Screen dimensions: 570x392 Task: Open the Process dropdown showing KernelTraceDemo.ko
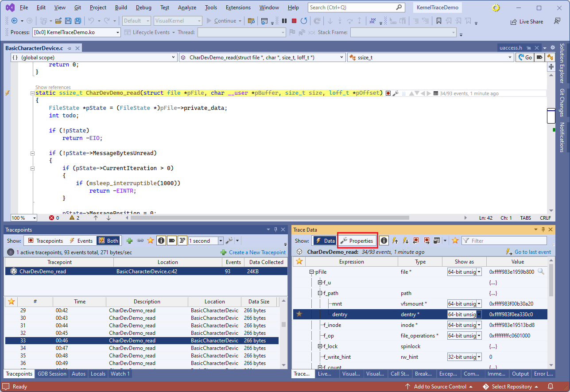[x=117, y=32]
